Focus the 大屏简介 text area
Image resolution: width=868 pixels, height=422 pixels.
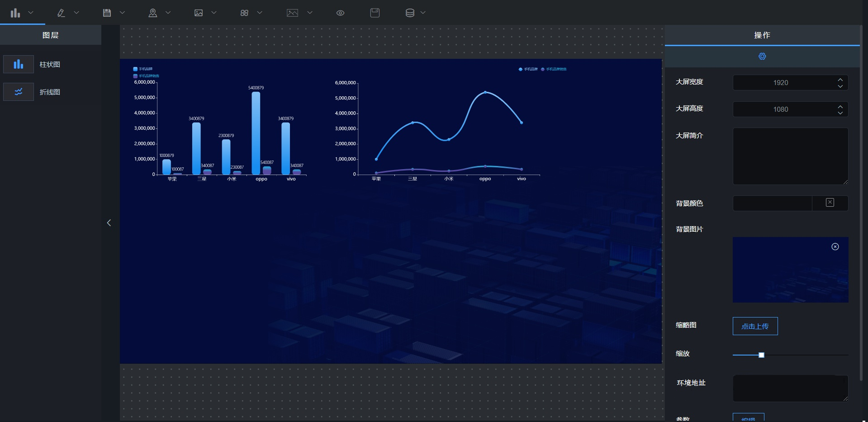pyautogui.click(x=790, y=156)
